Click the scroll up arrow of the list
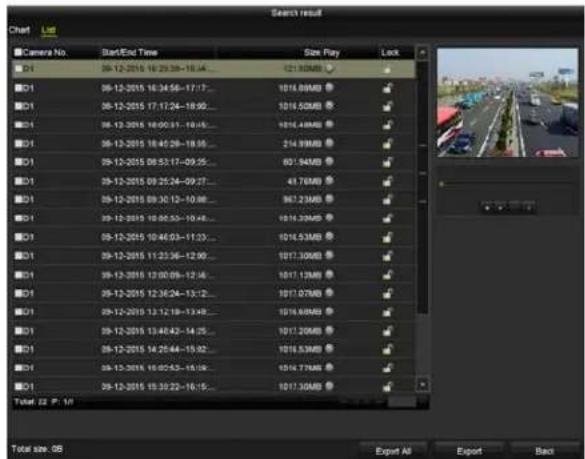585x459 pixels. click(x=422, y=53)
